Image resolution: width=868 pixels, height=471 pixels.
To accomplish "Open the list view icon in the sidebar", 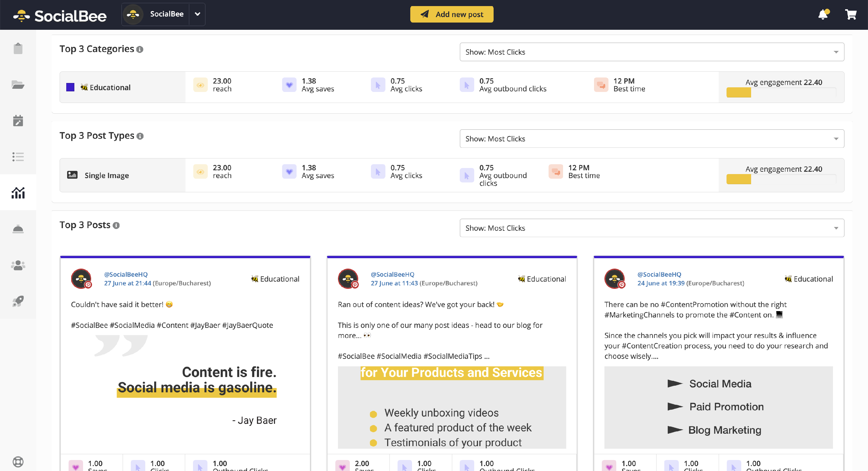I will (18, 156).
